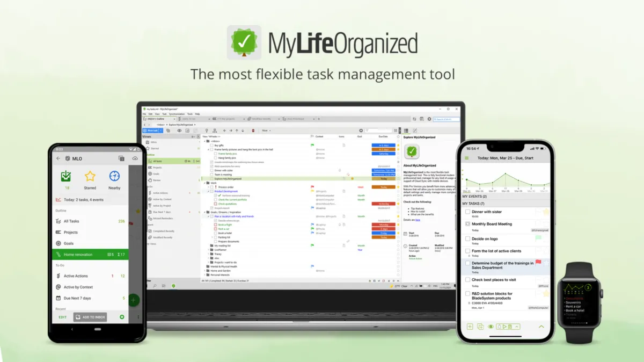This screenshot has height=362, width=644.
Task: Check Determine budget of the trainings checkbox
Action: coord(468,264)
